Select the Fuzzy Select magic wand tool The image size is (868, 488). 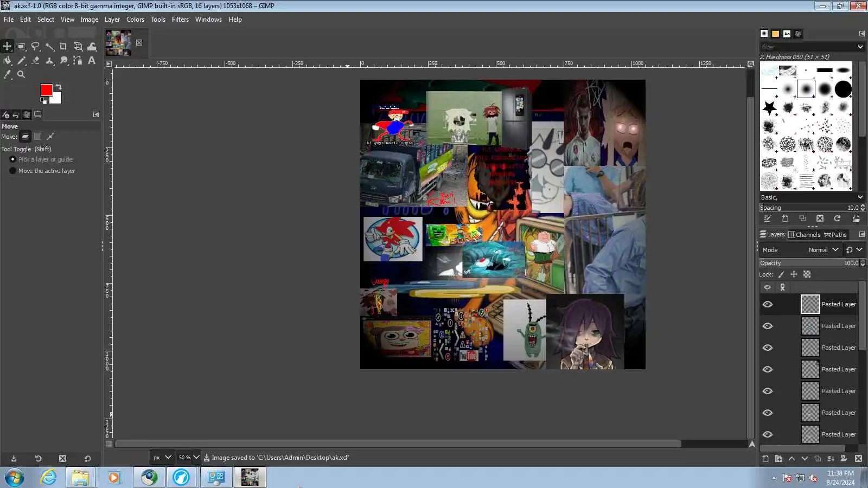point(49,47)
